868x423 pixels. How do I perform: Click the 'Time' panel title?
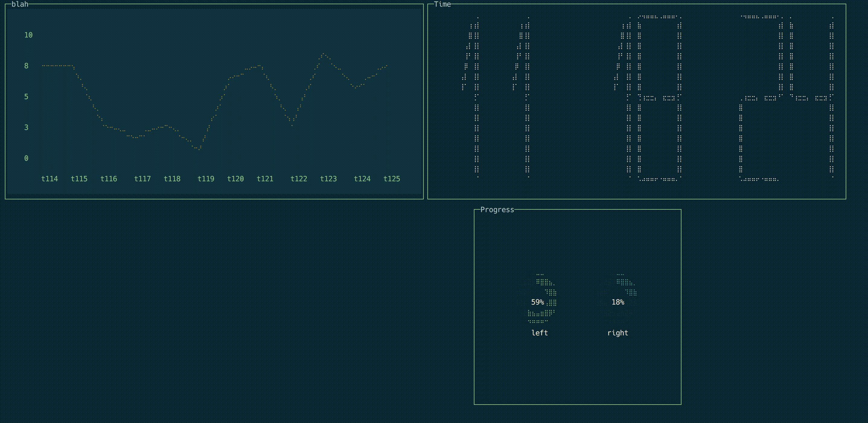click(442, 5)
